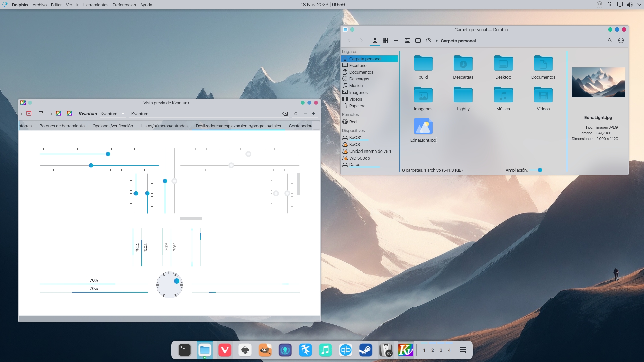
Task: Go back in Dolphin navigation
Action: click(x=349, y=40)
